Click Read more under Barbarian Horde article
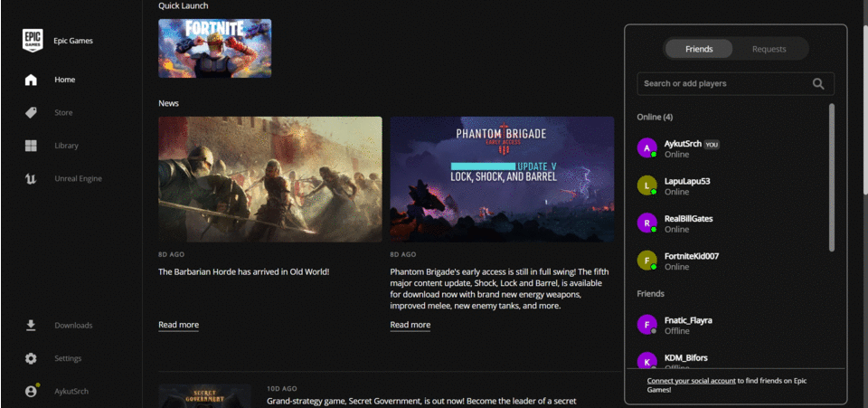The width and height of the screenshot is (868, 408). 178,325
